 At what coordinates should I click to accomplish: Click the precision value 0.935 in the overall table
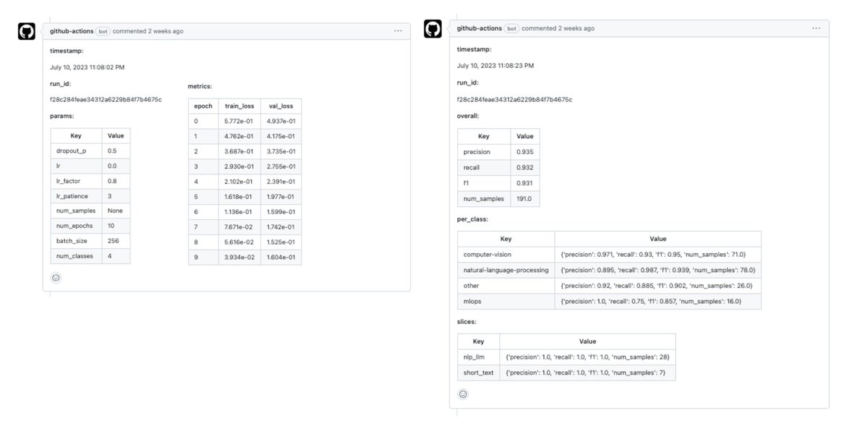(x=524, y=152)
